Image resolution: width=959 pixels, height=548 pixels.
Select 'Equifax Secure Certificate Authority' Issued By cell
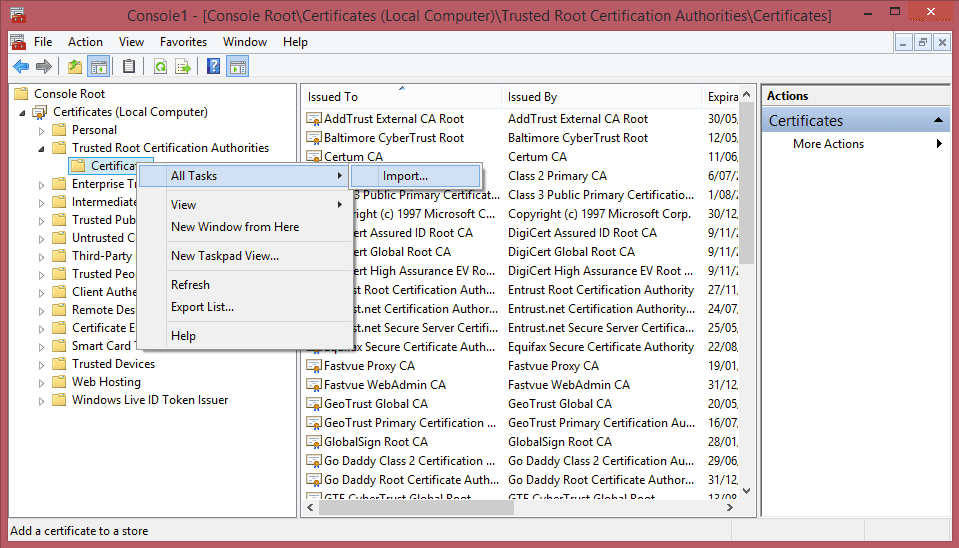pos(601,347)
